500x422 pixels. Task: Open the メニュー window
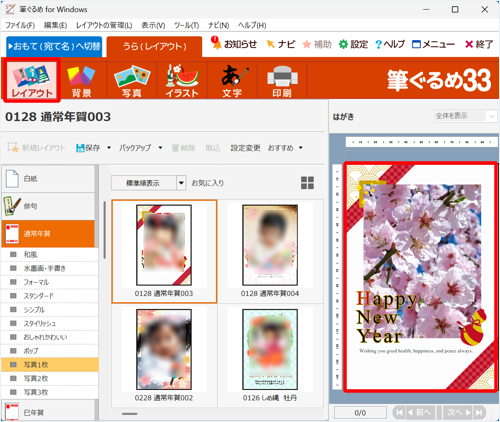(433, 44)
